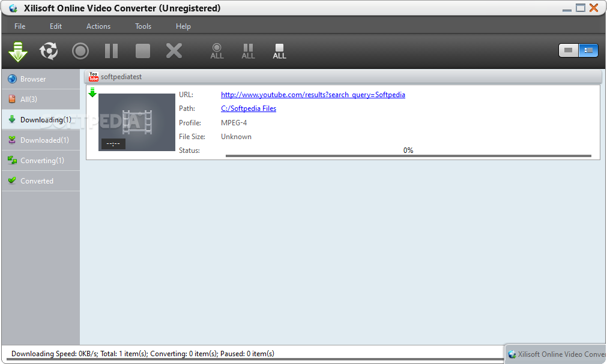Click the MPEG-4 profile value
Image resolution: width=607 pixels, height=364 pixels.
234,123
